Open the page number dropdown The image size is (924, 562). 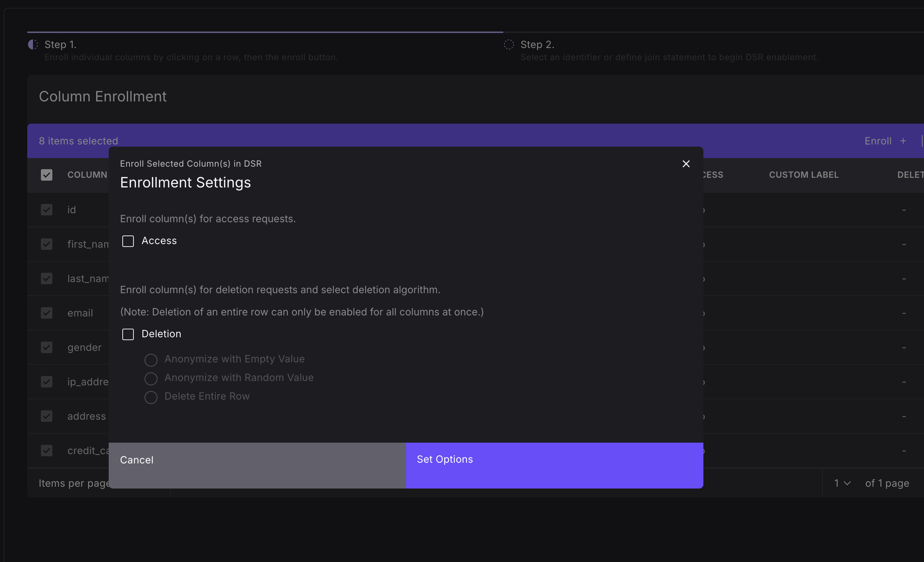(x=842, y=483)
